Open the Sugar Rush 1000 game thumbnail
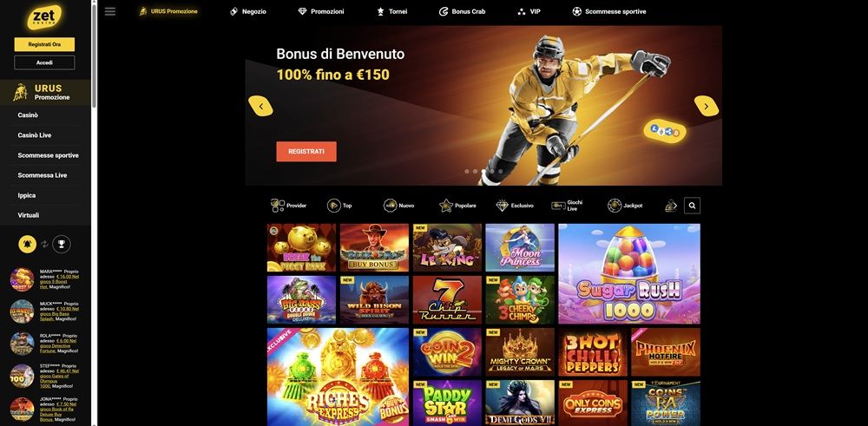This screenshot has height=426, width=868. pyautogui.click(x=629, y=274)
